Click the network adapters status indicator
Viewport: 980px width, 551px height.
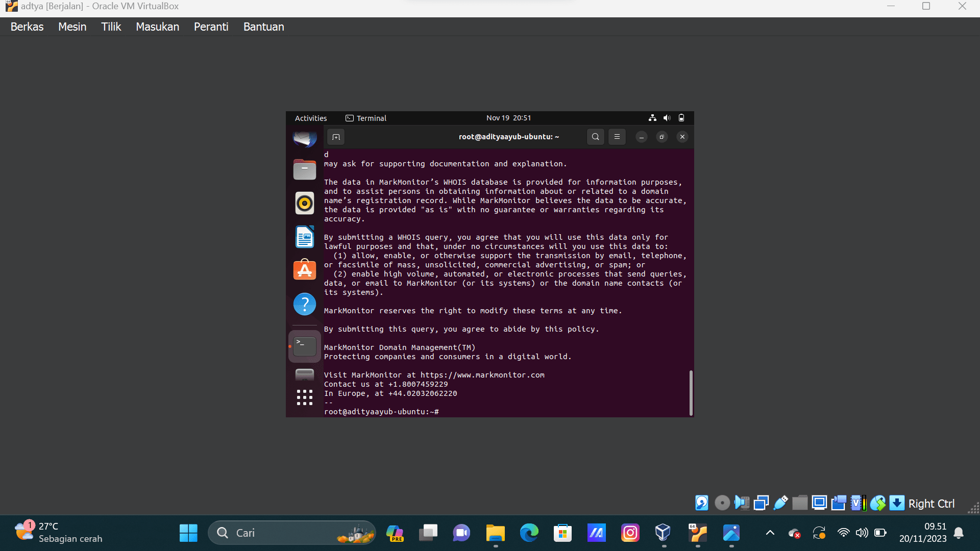point(761,503)
